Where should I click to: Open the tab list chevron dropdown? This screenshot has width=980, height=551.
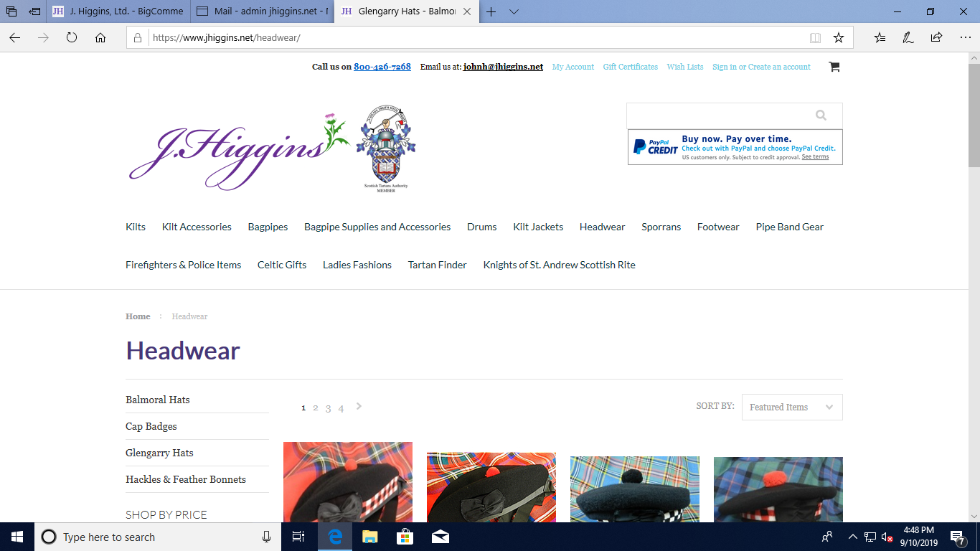click(514, 11)
